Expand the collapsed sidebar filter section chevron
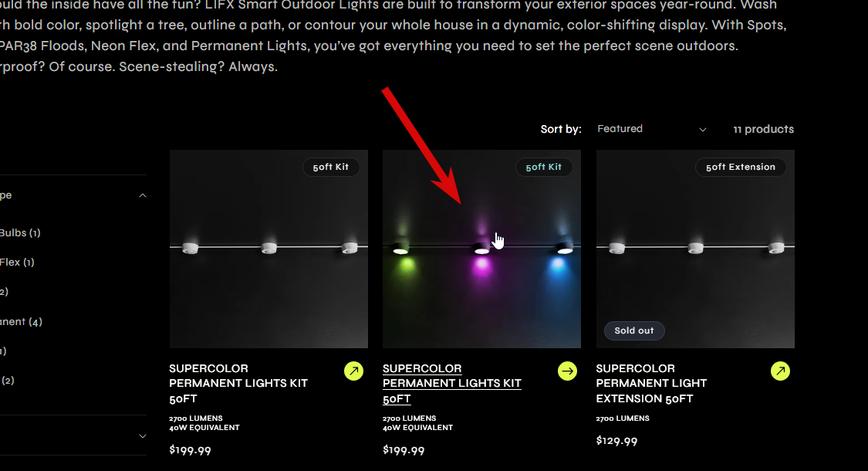This screenshot has width=868, height=471. click(x=142, y=436)
